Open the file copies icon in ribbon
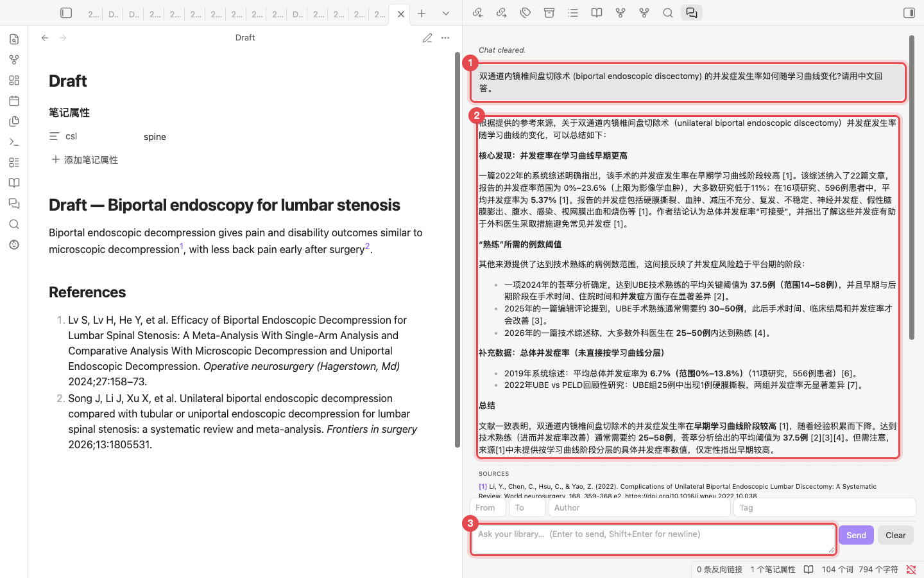Screen dimensions: 924x578 coord(14,121)
